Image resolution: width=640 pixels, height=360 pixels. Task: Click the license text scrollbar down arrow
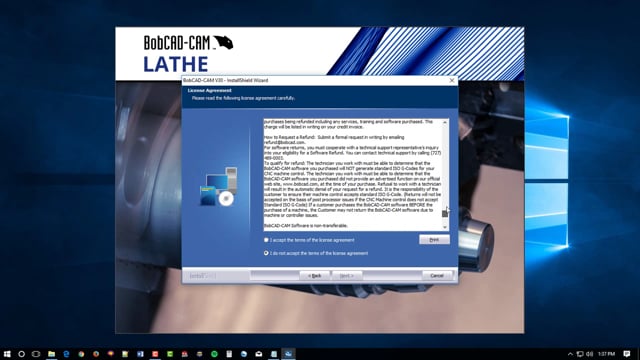pyautogui.click(x=445, y=227)
